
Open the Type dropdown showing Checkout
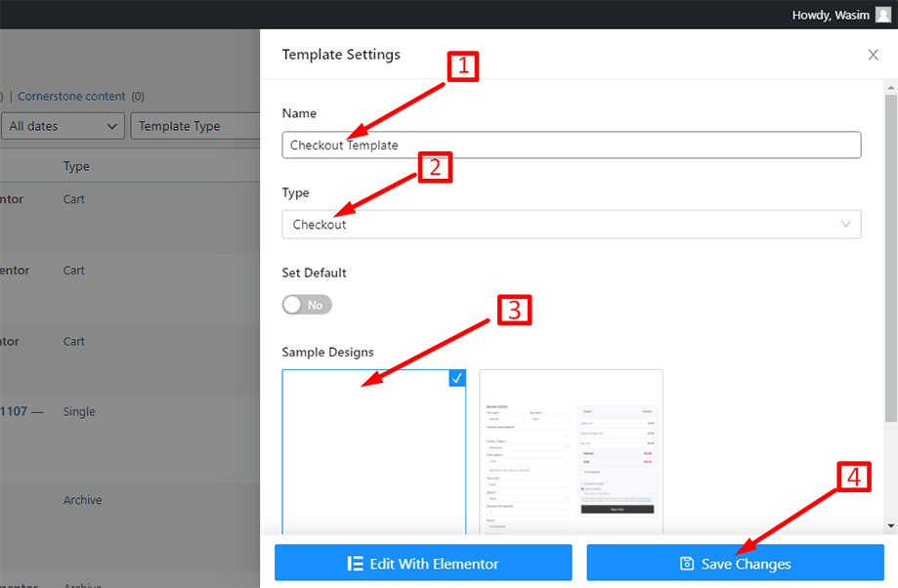pos(571,225)
